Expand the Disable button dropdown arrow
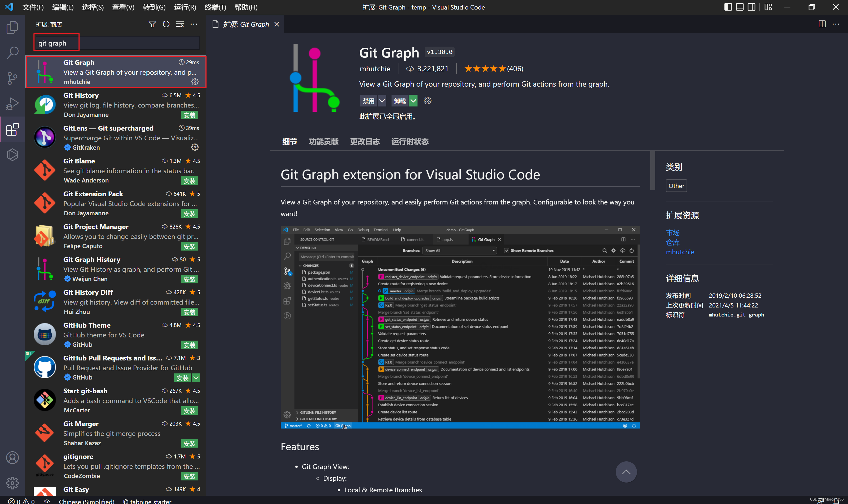Screen dimensions: 848x504 tap(382, 101)
